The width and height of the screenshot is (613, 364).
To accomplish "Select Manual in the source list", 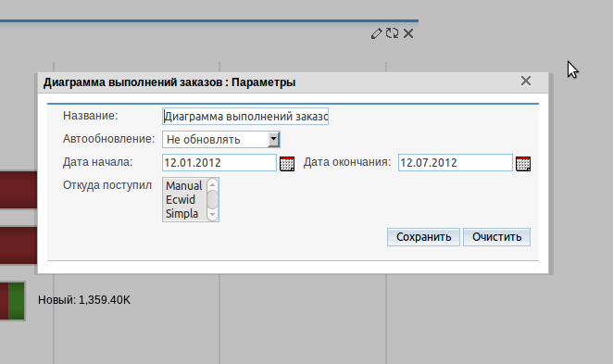I will (184, 186).
